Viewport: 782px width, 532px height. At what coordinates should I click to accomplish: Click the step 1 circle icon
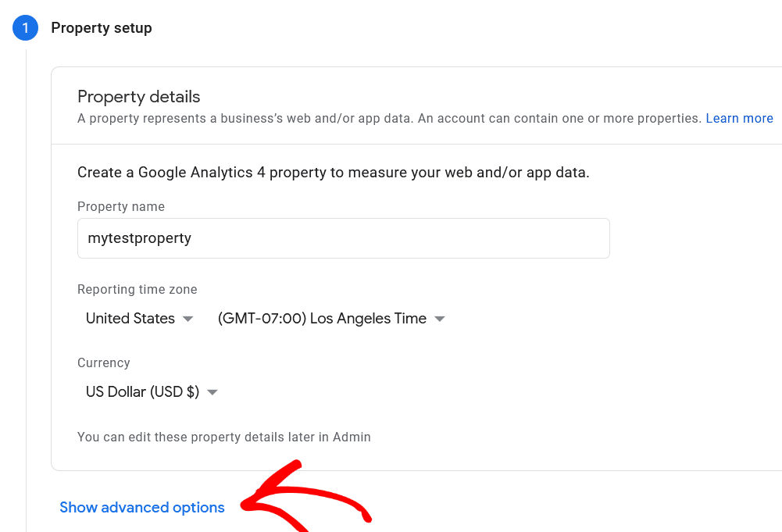(x=25, y=28)
